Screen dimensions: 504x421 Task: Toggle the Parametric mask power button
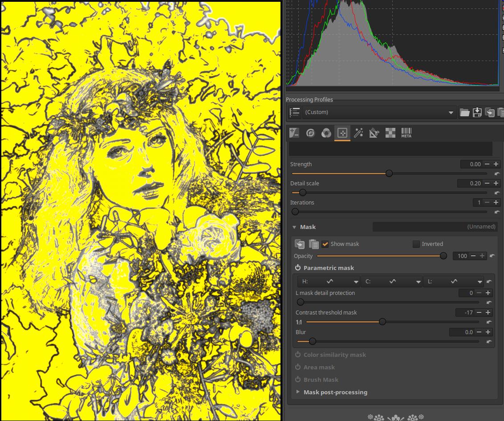pos(298,268)
